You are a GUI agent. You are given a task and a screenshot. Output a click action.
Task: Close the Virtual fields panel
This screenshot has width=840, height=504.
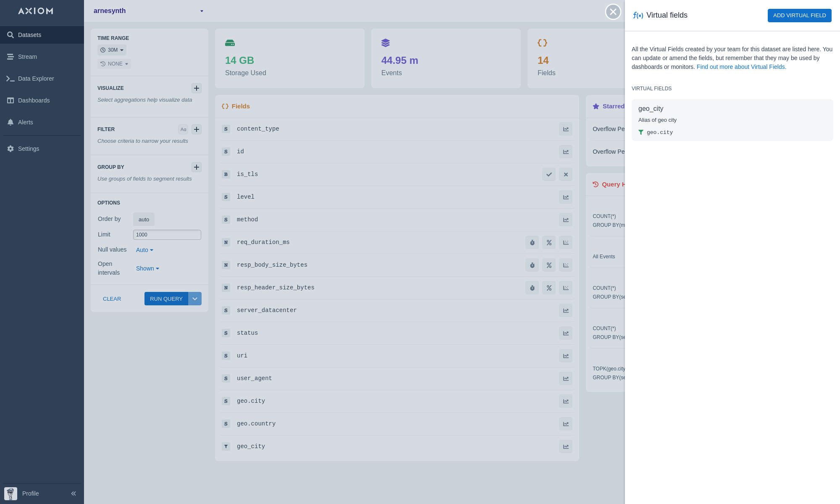[613, 12]
